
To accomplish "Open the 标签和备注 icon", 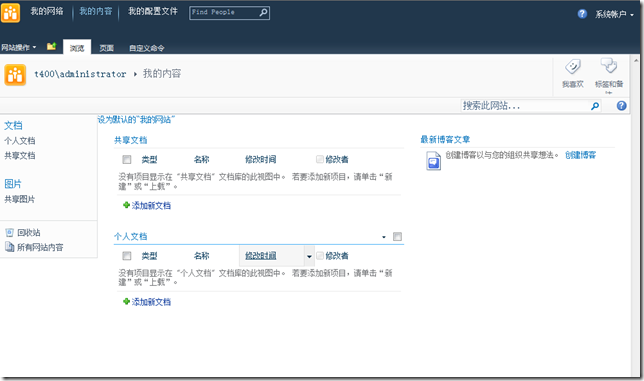I will 609,66.
